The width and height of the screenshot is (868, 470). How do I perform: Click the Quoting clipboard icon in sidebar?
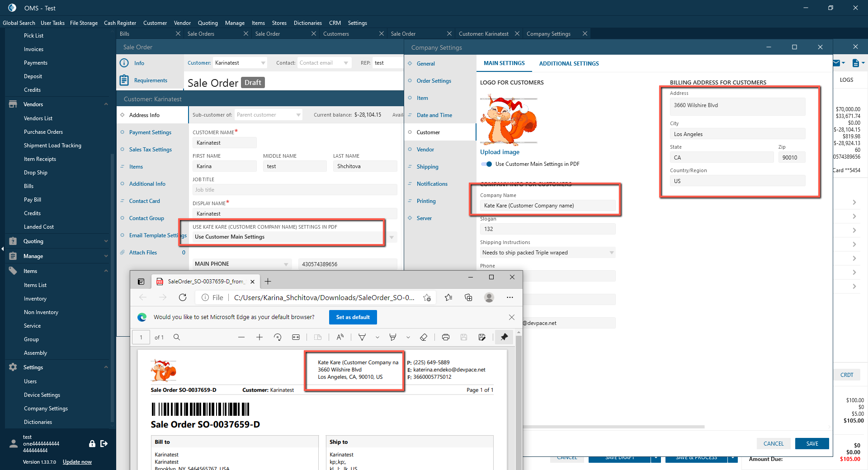click(13, 241)
